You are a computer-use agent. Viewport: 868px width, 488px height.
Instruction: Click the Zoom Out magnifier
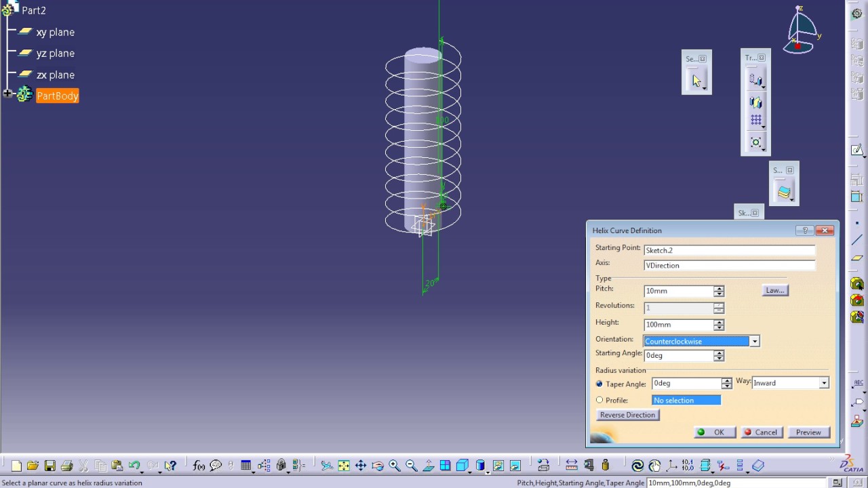tap(412, 466)
